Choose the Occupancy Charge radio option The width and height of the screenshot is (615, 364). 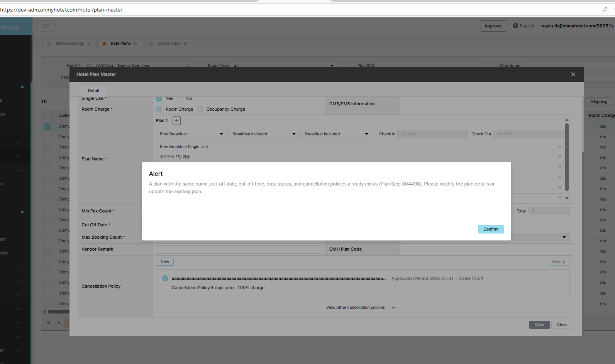200,110
